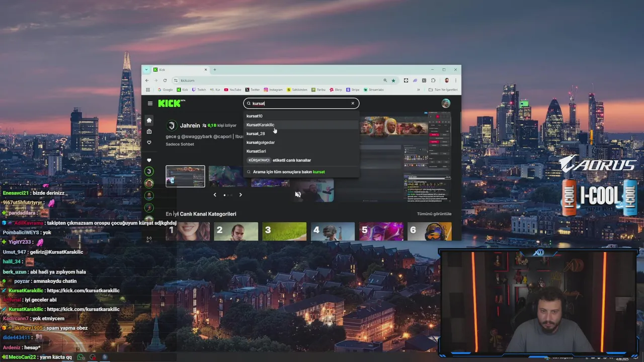Open Twitch bookmark
The width and height of the screenshot is (644, 362).
(x=199, y=89)
